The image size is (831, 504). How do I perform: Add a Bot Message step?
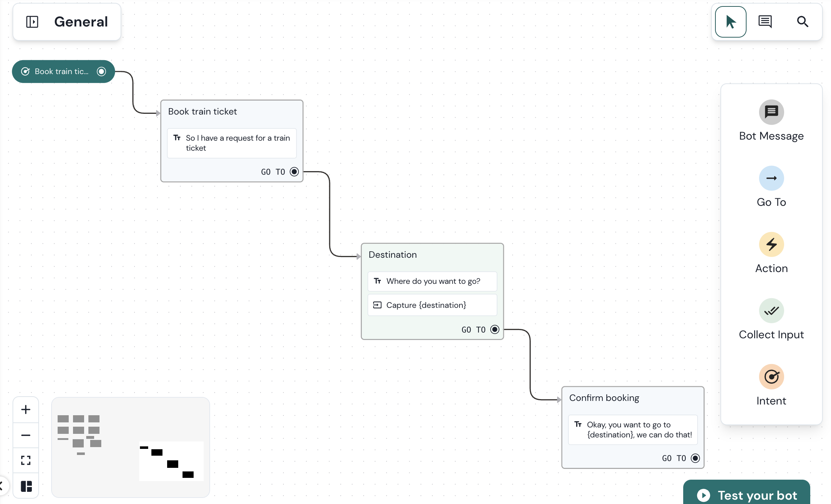pos(771,112)
